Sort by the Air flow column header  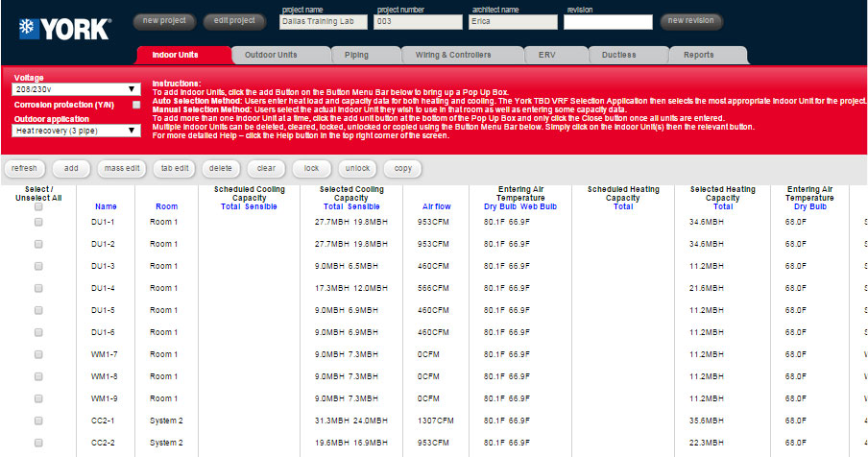click(435, 206)
